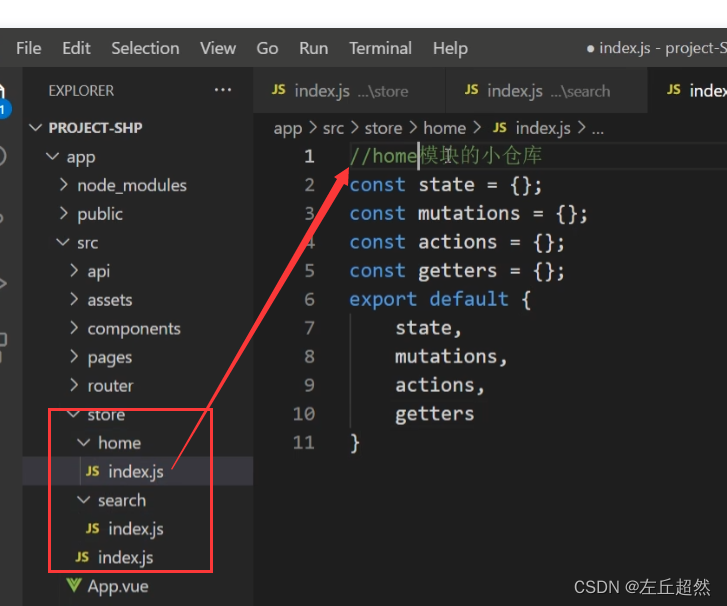The height and width of the screenshot is (606, 727).
Task: Click breadcrumb segment 'src'
Action: click(x=333, y=128)
